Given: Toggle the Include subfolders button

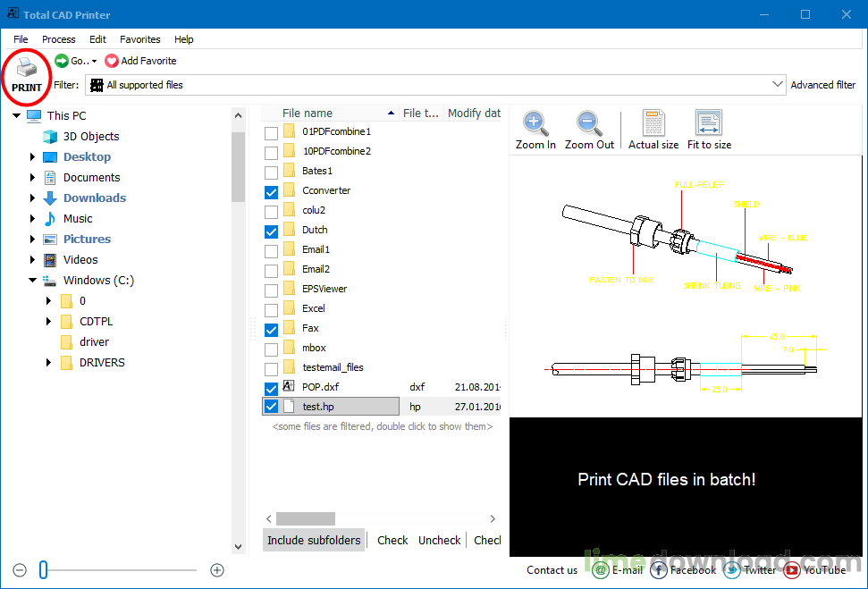Looking at the screenshot, I should point(314,540).
